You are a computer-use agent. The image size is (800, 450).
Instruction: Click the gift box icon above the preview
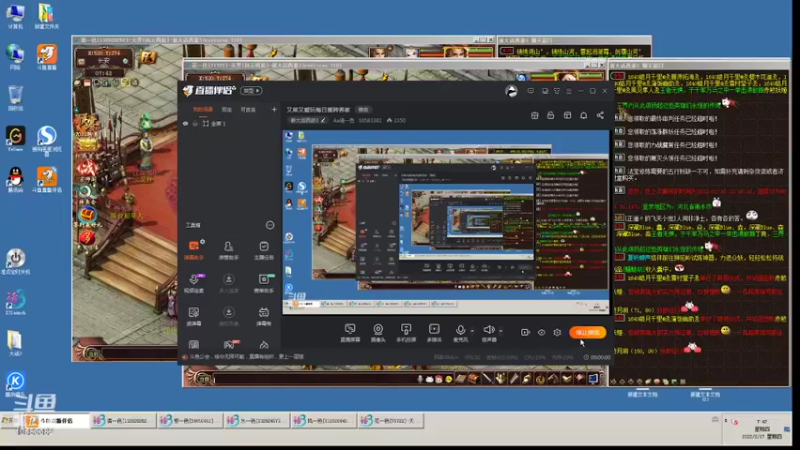[x=535, y=115]
